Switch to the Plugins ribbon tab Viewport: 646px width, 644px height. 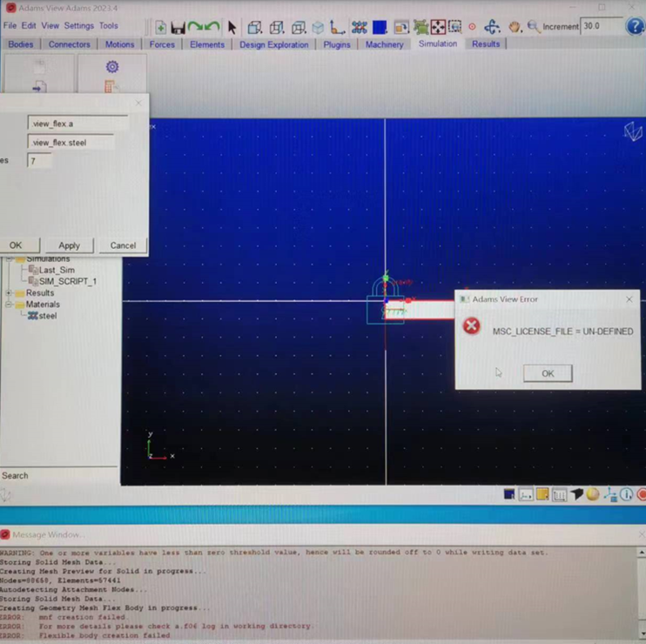tap(337, 44)
